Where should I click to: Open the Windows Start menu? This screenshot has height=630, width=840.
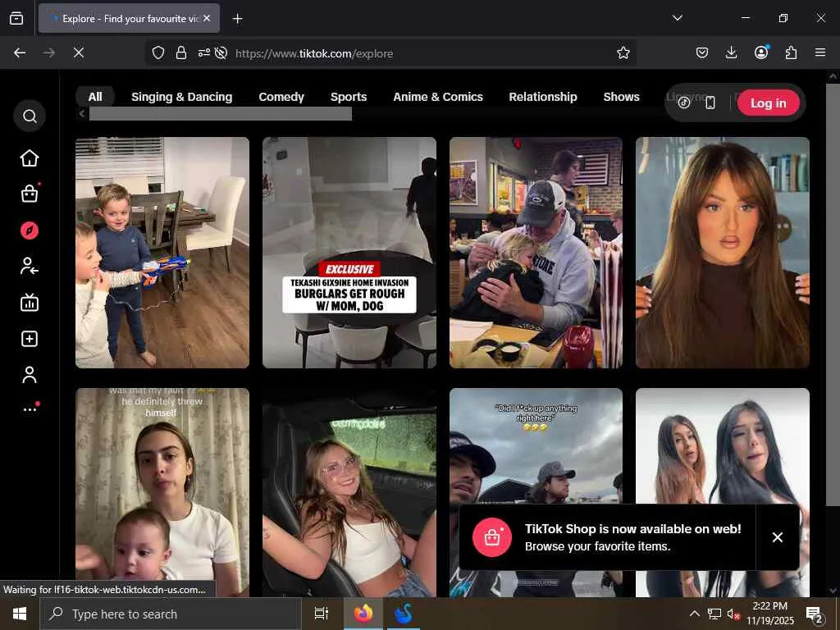coord(20,614)
